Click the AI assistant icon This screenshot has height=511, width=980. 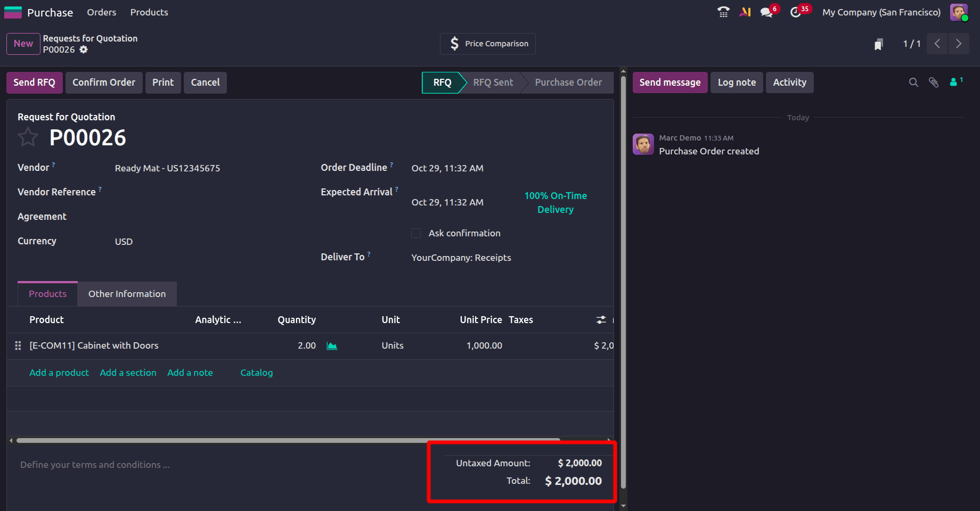pos(745,12)
